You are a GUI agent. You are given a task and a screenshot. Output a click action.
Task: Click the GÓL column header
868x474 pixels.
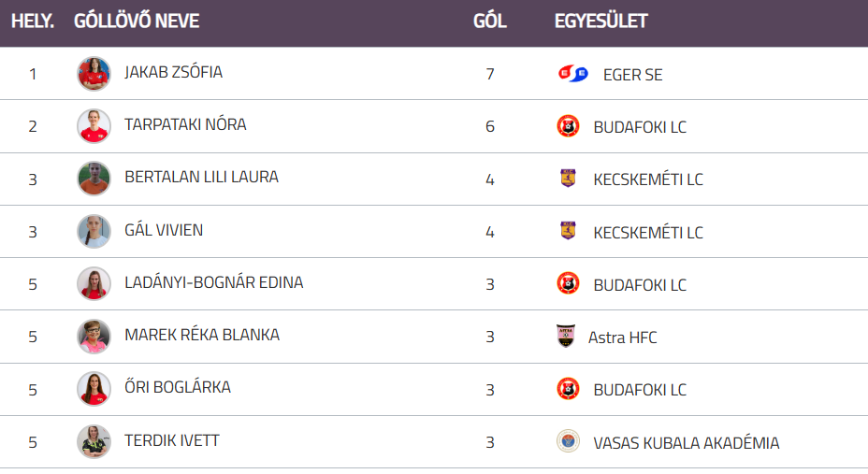(x=490, y=21)
